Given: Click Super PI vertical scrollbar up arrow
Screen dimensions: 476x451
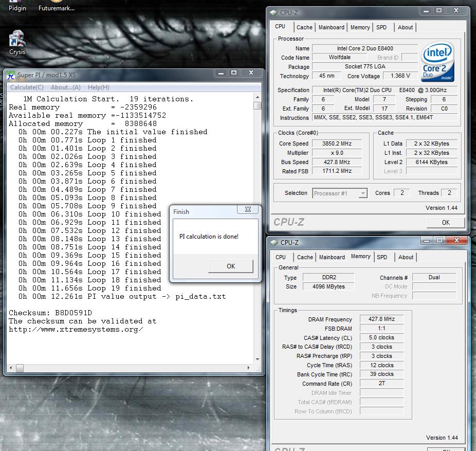Looking at the screenshot, I should click(x=258, y=97).
